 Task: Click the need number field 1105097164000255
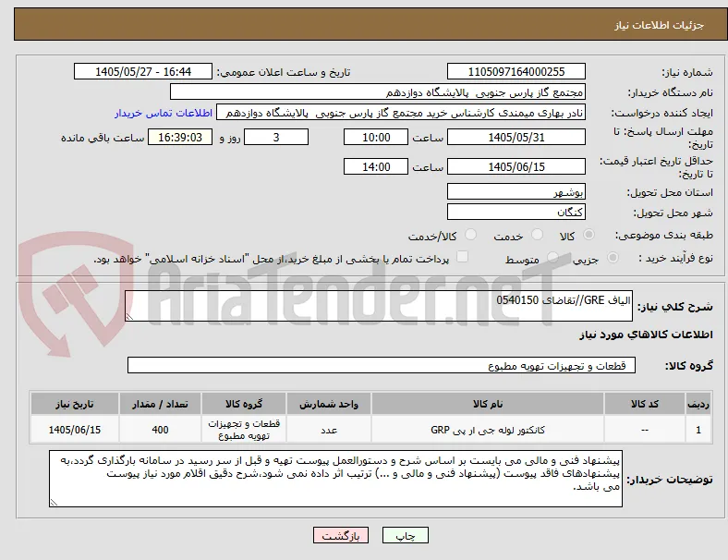pos(516,71)
